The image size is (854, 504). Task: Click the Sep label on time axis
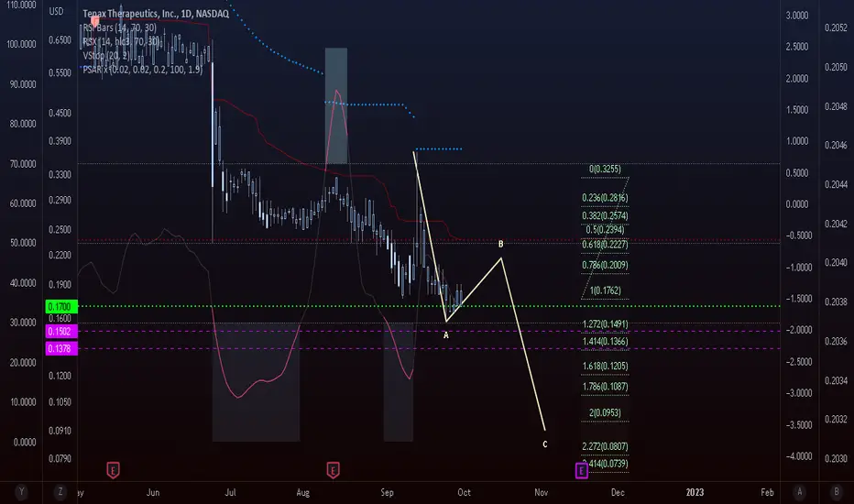pyautogui.click(x=387, y=493)
